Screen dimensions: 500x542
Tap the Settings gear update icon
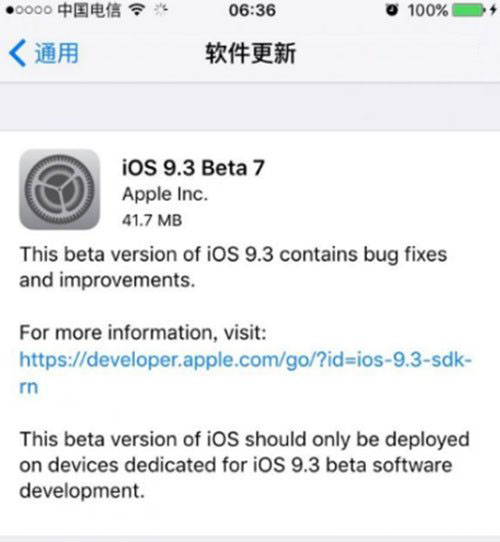(59, 189)
